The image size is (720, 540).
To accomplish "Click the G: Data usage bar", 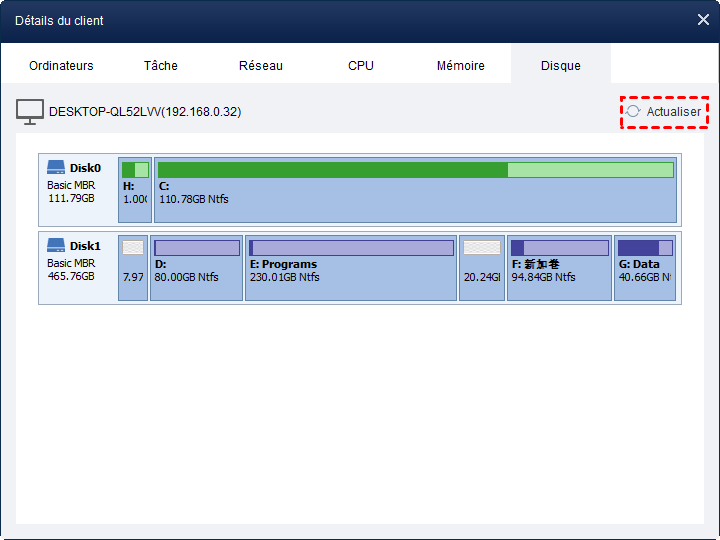I will (645, 248).
